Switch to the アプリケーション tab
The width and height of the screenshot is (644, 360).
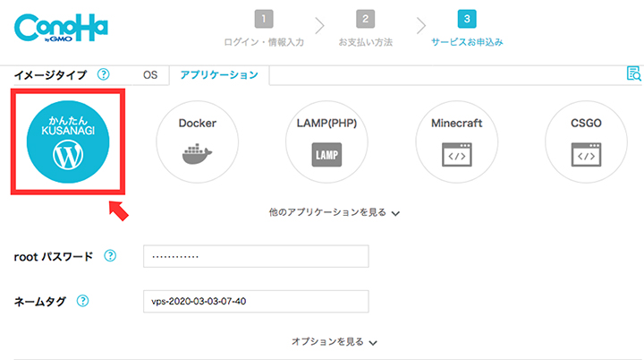coord(219,75)
